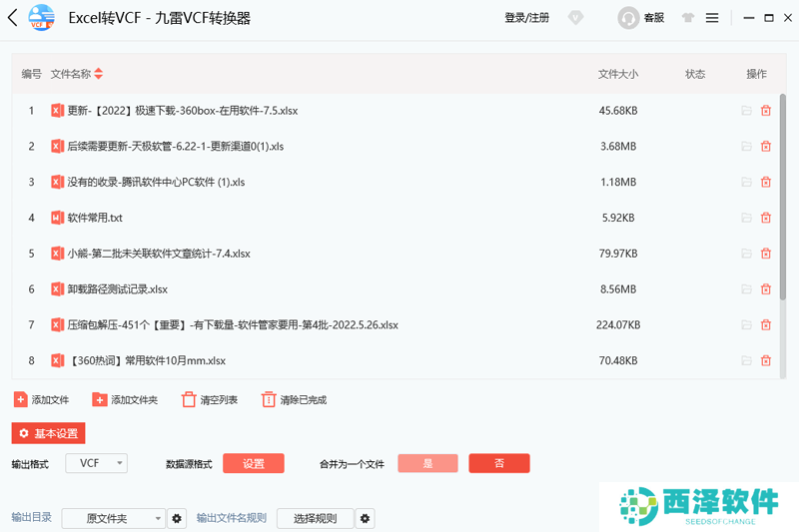Click the Excel icon of 软件常用.txt

click(x=57, y=218)
